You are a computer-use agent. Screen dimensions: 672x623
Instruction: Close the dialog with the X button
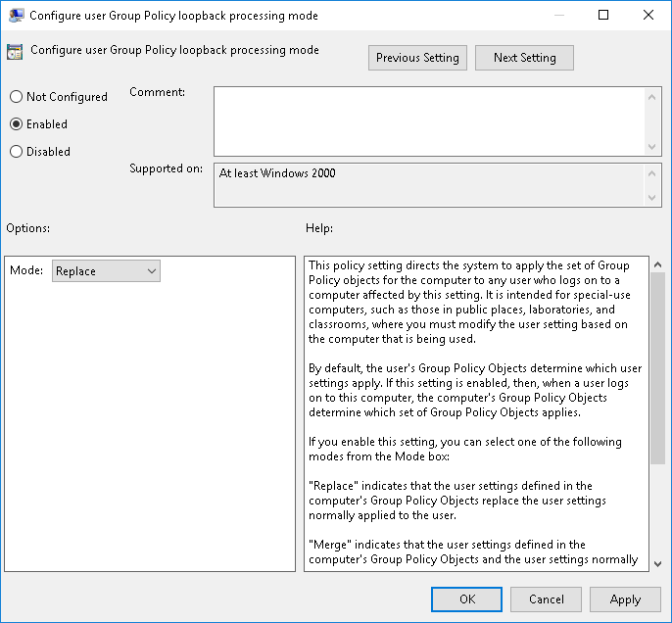(648, 16)
